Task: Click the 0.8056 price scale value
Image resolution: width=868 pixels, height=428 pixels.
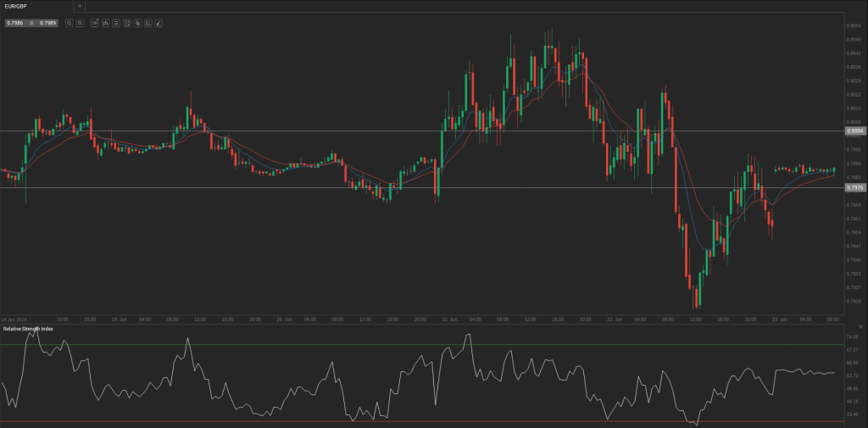Action: pyautogui.click(x=854, y=25)
